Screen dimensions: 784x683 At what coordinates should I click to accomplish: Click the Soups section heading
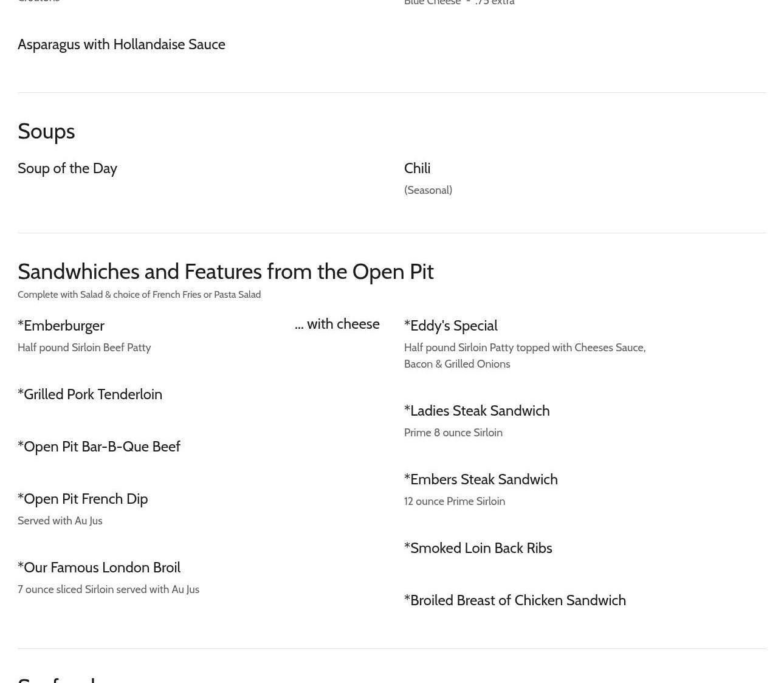tap(46, 131)
